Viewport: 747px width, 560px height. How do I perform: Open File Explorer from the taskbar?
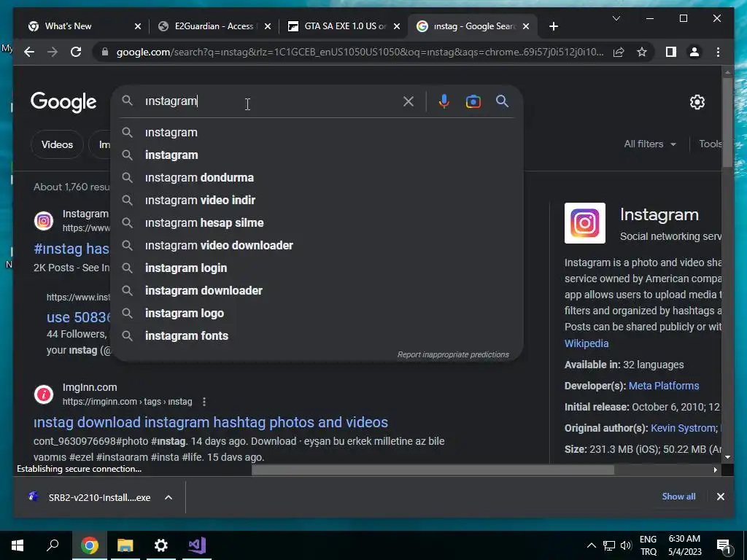(125, 545)
